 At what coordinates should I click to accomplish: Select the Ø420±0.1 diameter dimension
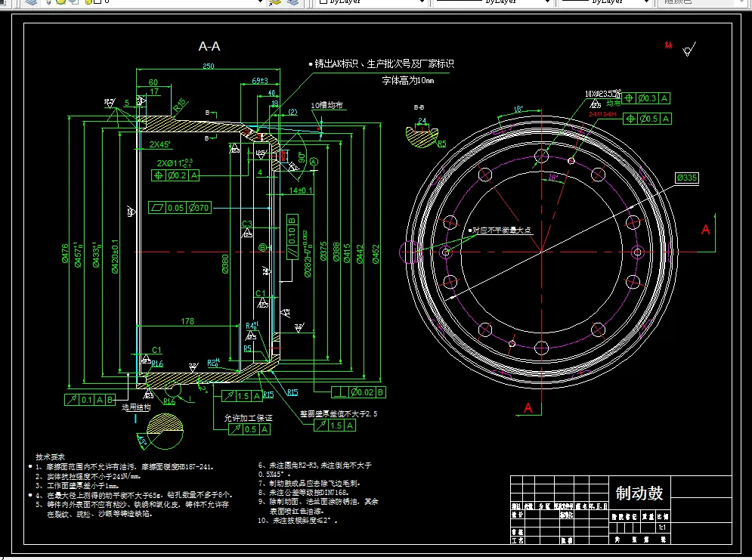coord(115,256)
